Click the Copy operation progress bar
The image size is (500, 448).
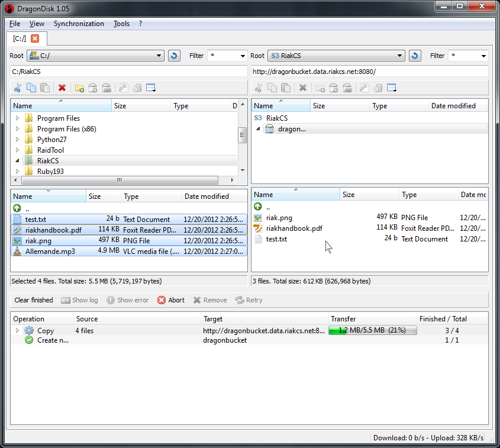pos(372,331)
